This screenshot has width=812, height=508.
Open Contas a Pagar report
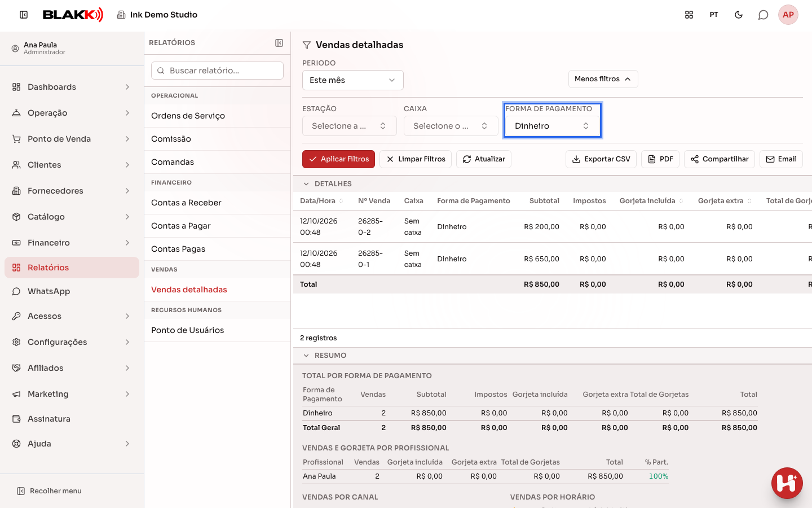click(x=217, y=226)
